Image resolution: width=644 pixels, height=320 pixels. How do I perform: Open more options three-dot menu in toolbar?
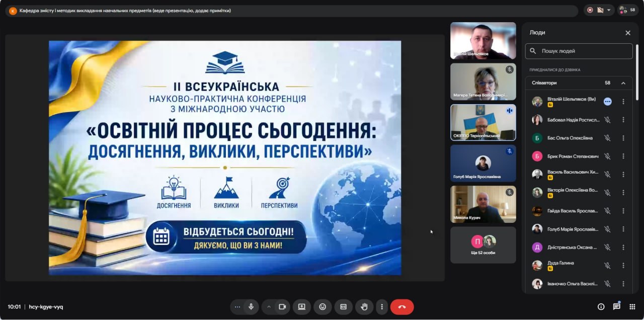(x=382, y=306)
